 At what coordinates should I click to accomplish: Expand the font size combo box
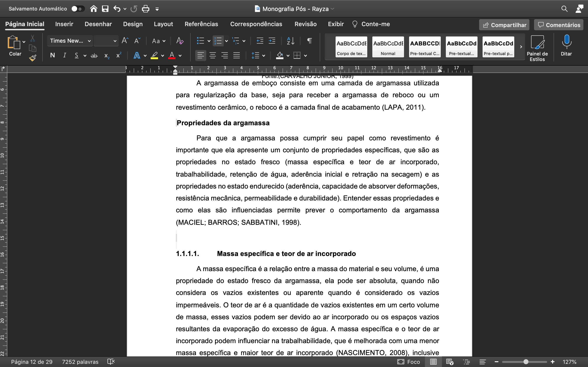[x=106, y=41]
